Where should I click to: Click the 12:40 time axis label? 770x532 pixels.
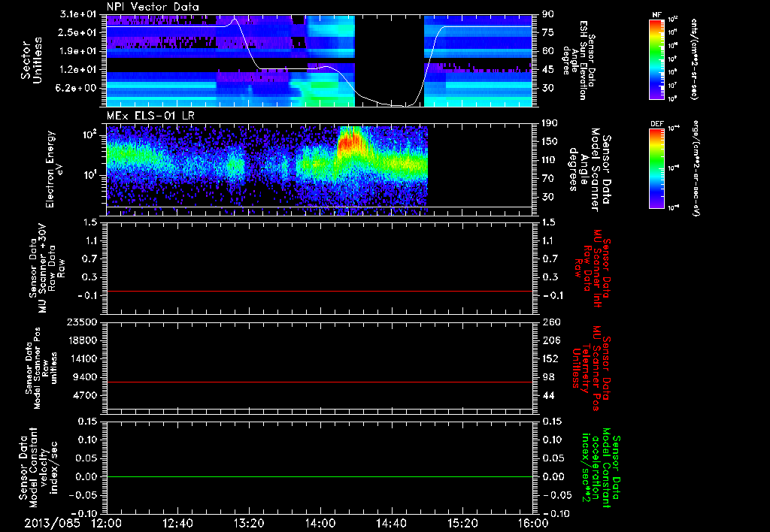pos(177,523)
